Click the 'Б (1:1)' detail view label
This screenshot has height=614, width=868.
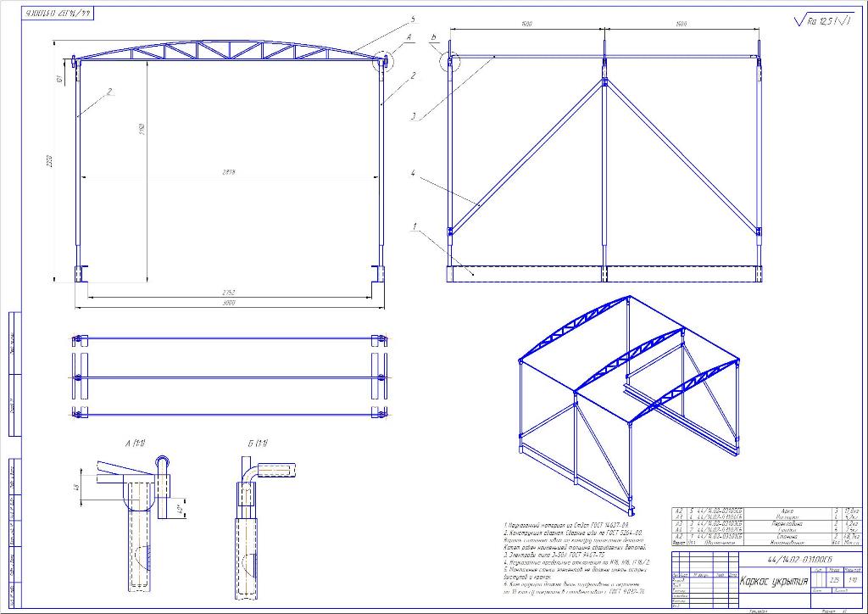tap(258, 443)
